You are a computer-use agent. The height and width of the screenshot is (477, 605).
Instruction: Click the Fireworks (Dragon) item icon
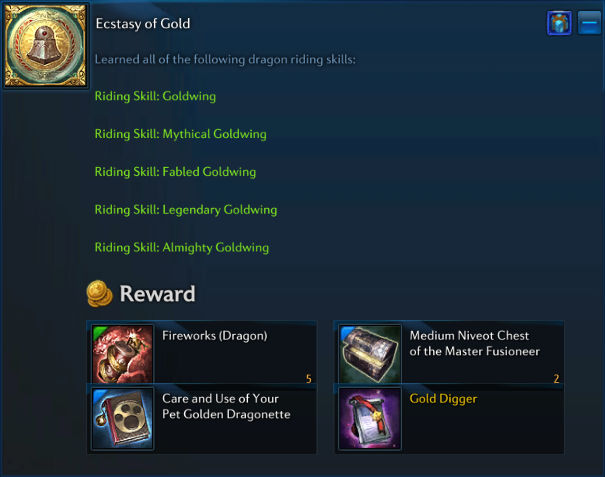click(x=123, y=354)
